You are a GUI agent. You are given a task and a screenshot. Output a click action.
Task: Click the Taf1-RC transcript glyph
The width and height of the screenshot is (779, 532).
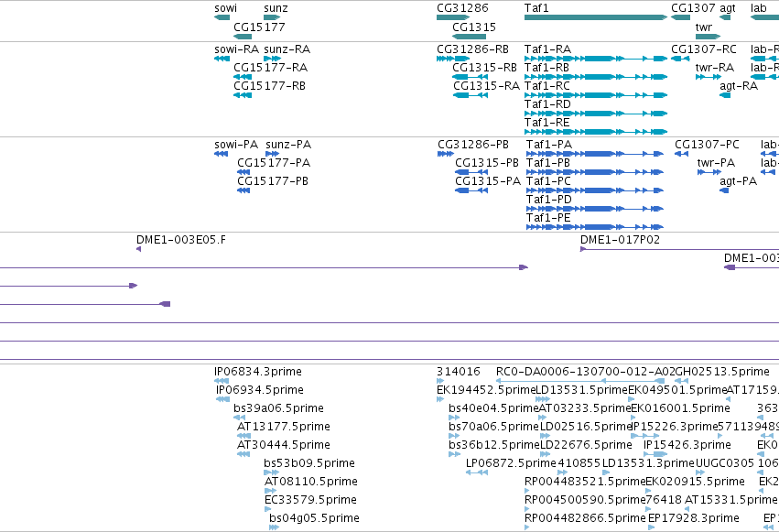coord(596,95)
